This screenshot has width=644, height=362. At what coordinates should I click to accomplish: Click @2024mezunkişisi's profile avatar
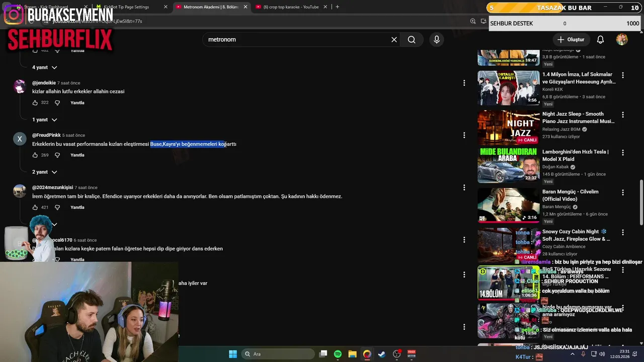tap(20, 191)
